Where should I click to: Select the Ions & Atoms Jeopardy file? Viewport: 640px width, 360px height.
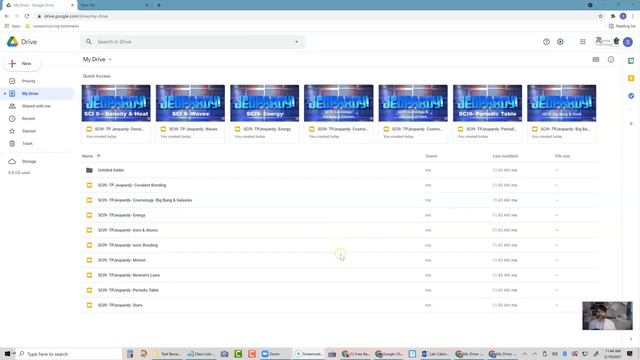click(x=341, y=230)
